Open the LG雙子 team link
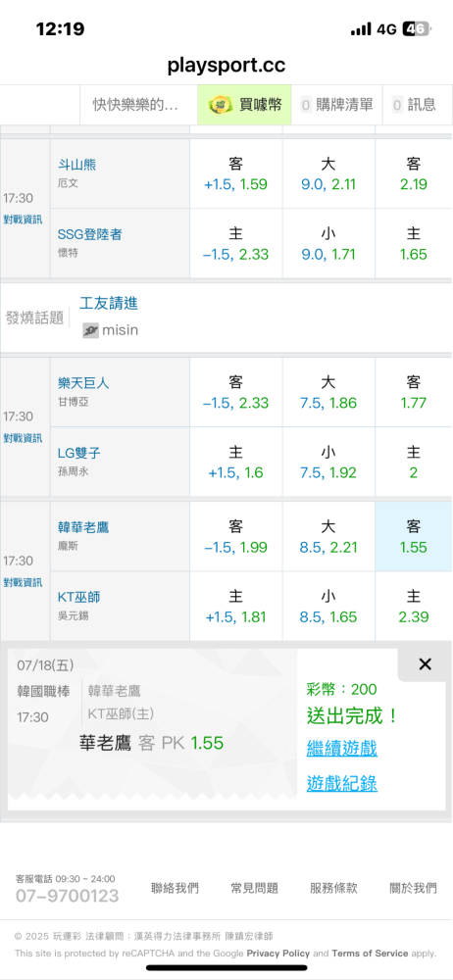 [x=78, y=453]
